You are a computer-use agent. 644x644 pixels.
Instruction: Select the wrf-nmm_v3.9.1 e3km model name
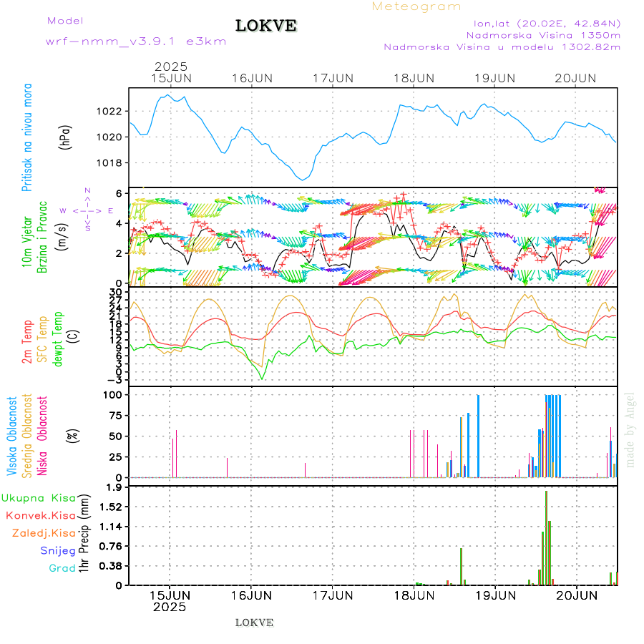(136, 42)
